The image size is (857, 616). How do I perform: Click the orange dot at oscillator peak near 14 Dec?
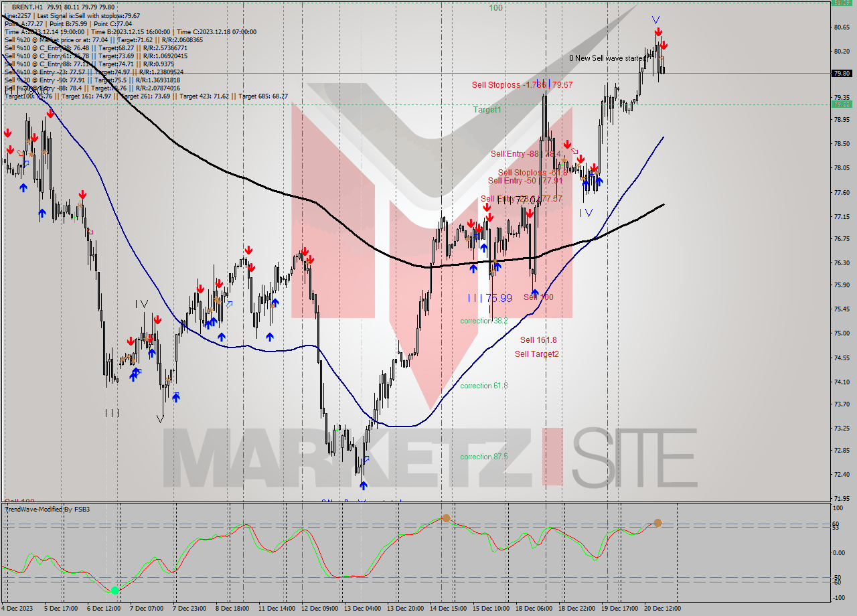pyautogui.click(x=446, y=518)
